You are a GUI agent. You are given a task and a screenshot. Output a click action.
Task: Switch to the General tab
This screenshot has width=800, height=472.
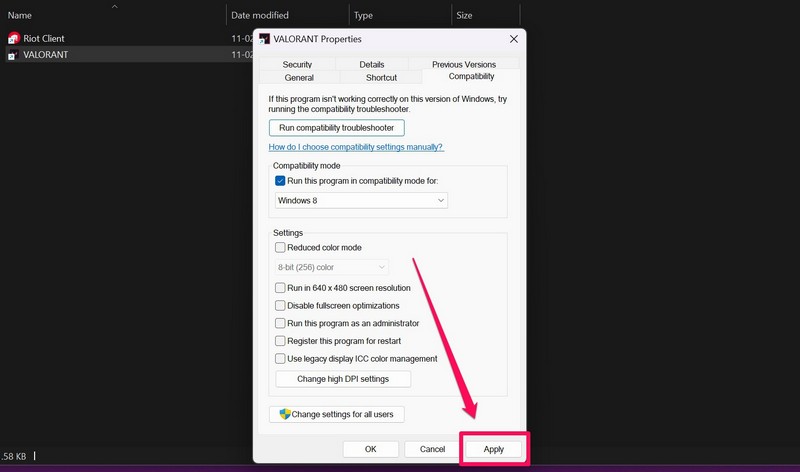pos(299,78)
